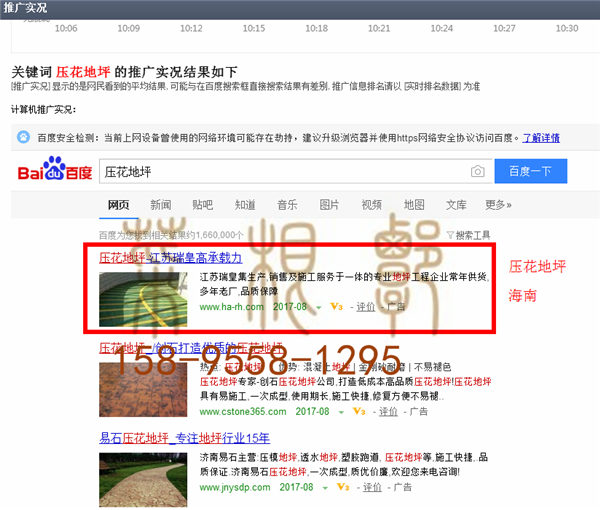Screen dimensions: 600x510
Task: Expand dropdown arrow beside www.ha-rh.com date
Action: coord(318,307)
